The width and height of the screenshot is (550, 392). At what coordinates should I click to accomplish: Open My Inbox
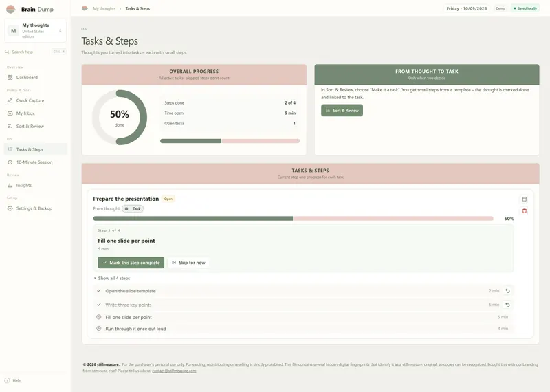coord(36,113)
